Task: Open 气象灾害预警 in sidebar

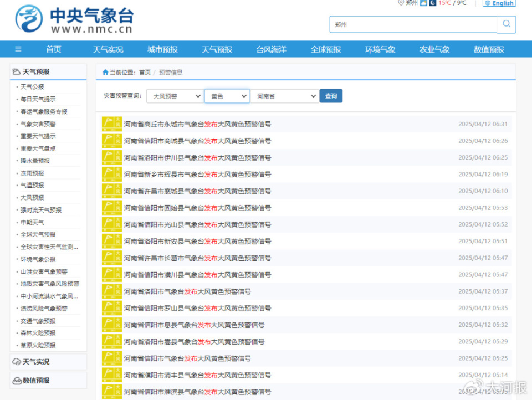Action: [x=38, y=124]
